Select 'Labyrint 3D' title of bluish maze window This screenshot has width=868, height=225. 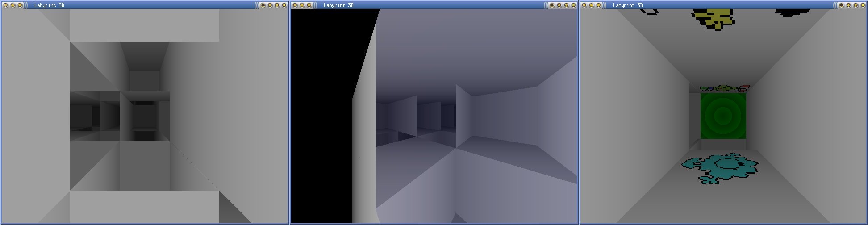(x=338, y=5)
